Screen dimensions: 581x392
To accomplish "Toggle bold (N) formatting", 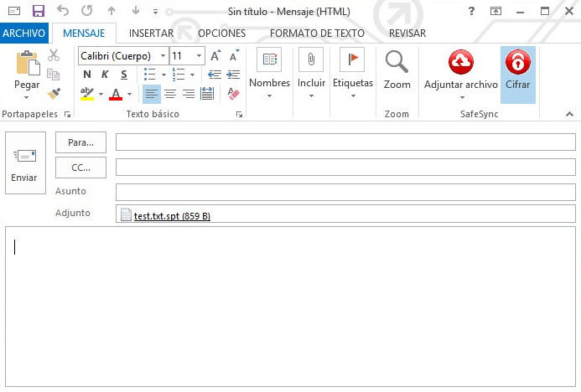I will coord(87,75).
